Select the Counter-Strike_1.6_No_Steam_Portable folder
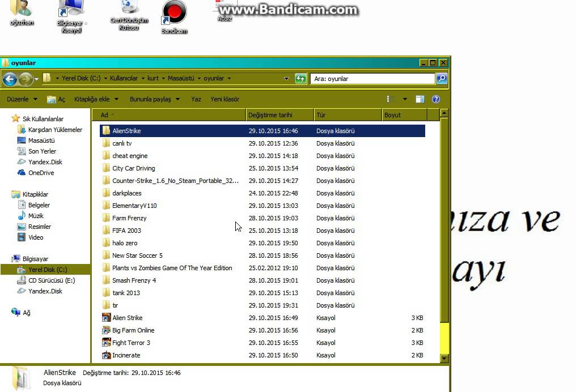The height and width of the screenshot is (392, 576). (x=262, y=181)
